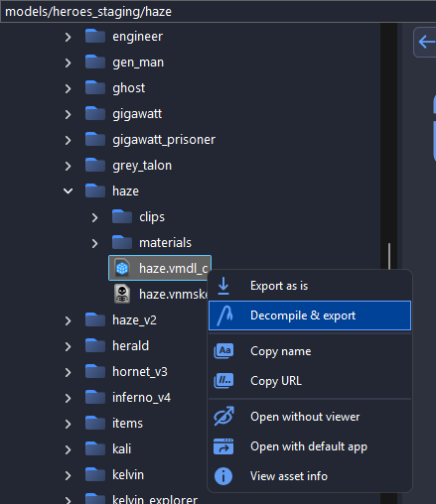The height and width of the screenshot is (504, 436).
Task: Select the haze.vmdl_c file label
Action: click(173, 268)
